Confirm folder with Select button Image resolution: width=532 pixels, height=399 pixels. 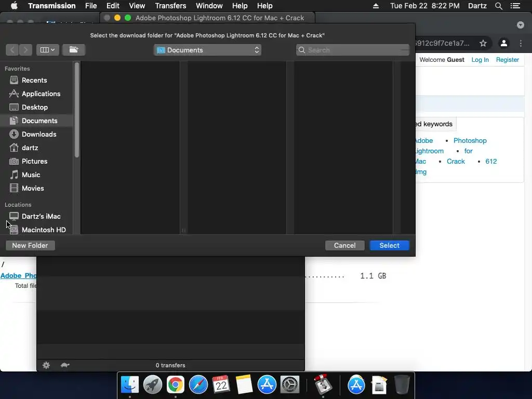tap(390, 245)
